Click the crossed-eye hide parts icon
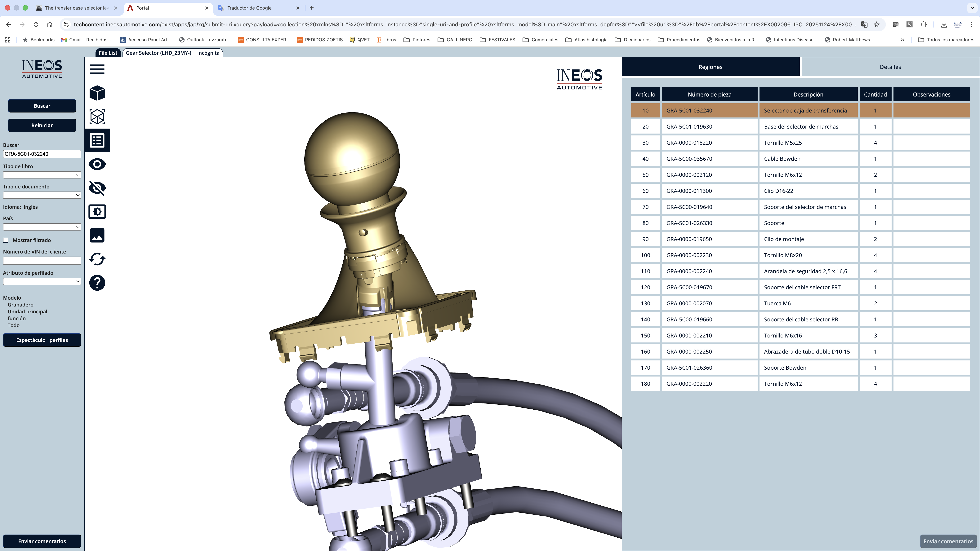 97,188
